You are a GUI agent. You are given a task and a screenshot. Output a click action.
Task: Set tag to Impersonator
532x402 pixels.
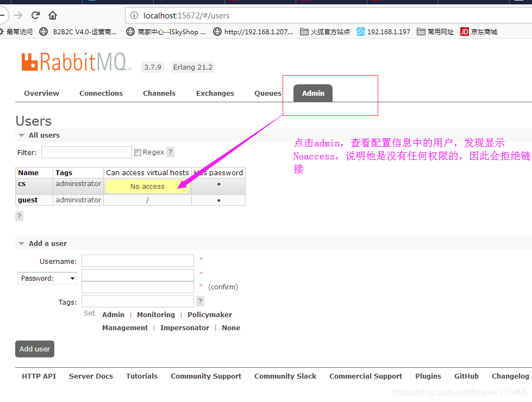185,328
